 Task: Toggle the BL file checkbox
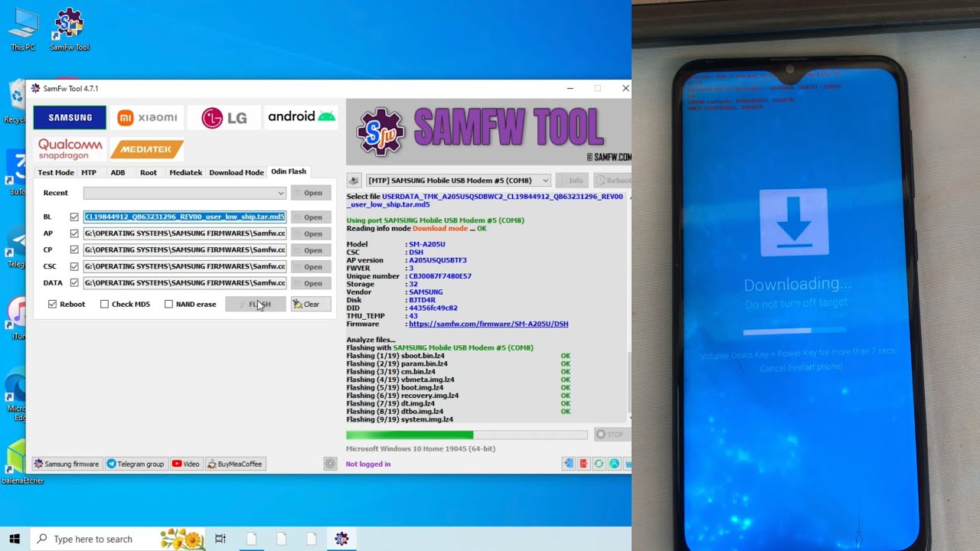[x=74, y=217]
